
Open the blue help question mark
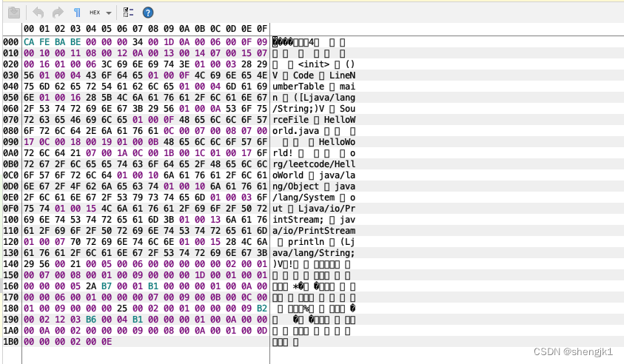click(x=147, y=13)
